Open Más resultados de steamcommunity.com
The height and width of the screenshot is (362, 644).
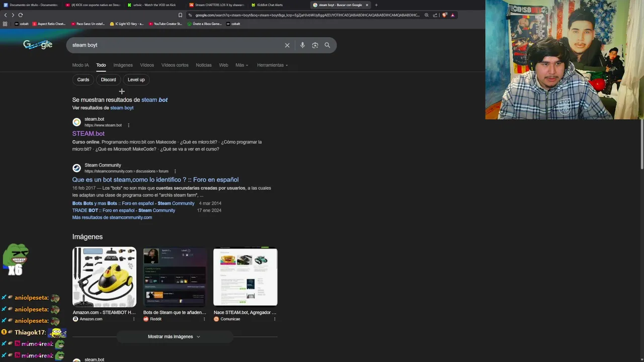(x=112, y=217)
